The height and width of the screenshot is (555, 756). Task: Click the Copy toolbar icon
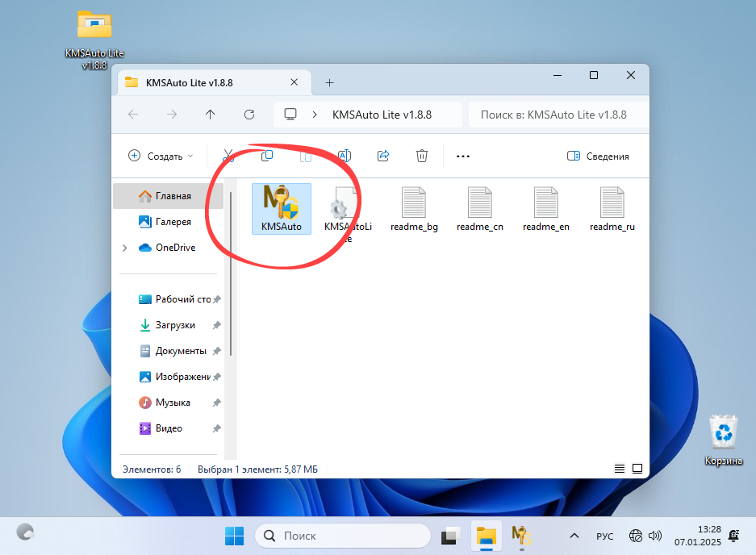(267, 156)
